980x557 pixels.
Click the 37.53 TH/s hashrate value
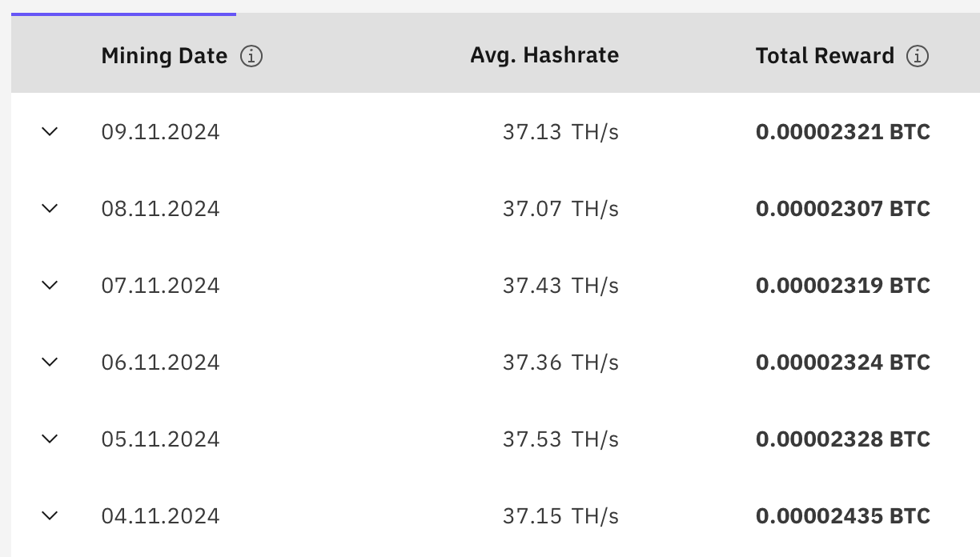click(560, 439)
